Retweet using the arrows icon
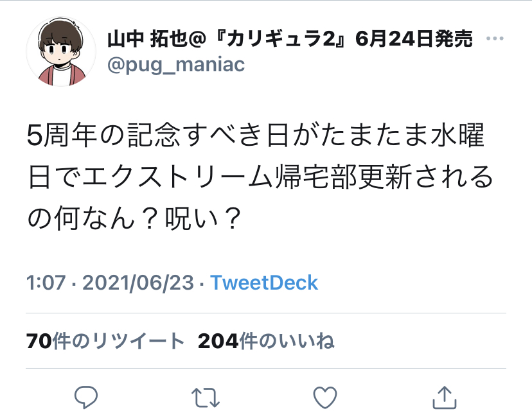532x420 pixels. click(x=206, y=398)
